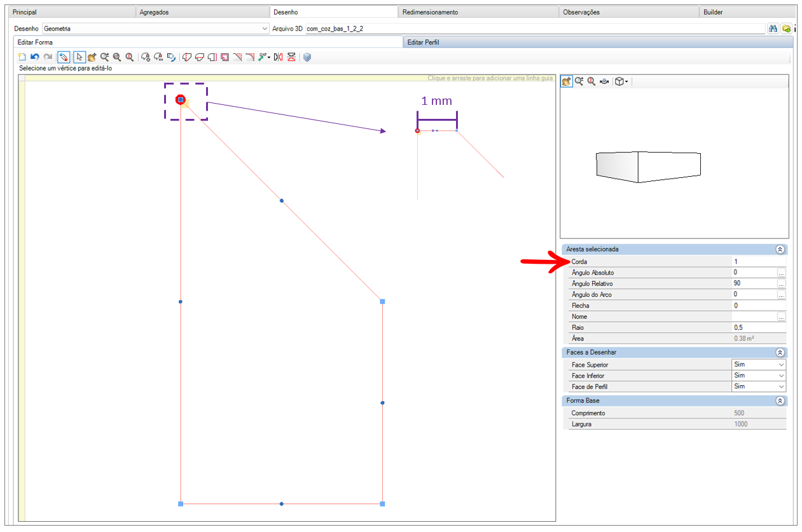Viewport: 802px width, 532px height.
Task: Click the Flecha value field
Action: [759, 306]
